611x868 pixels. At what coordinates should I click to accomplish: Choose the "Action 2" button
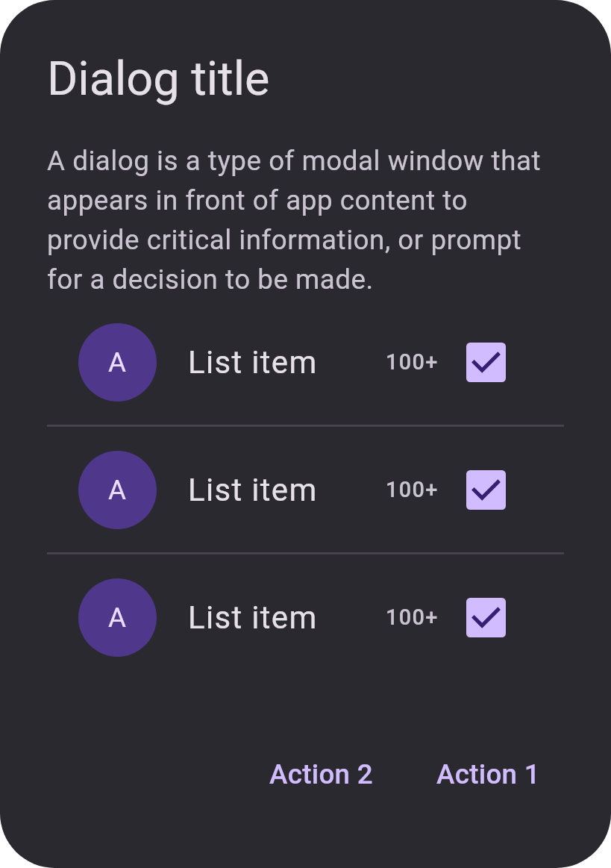click(x=321, y=775)
